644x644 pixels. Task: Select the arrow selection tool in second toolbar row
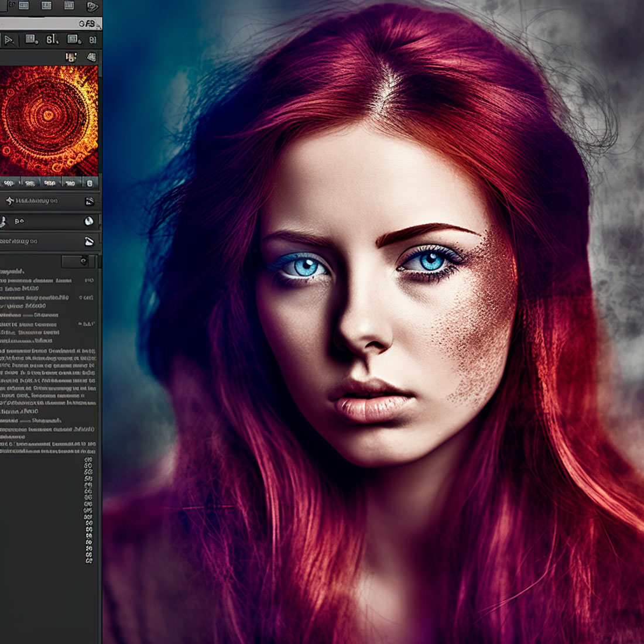(x=9, y=40)
